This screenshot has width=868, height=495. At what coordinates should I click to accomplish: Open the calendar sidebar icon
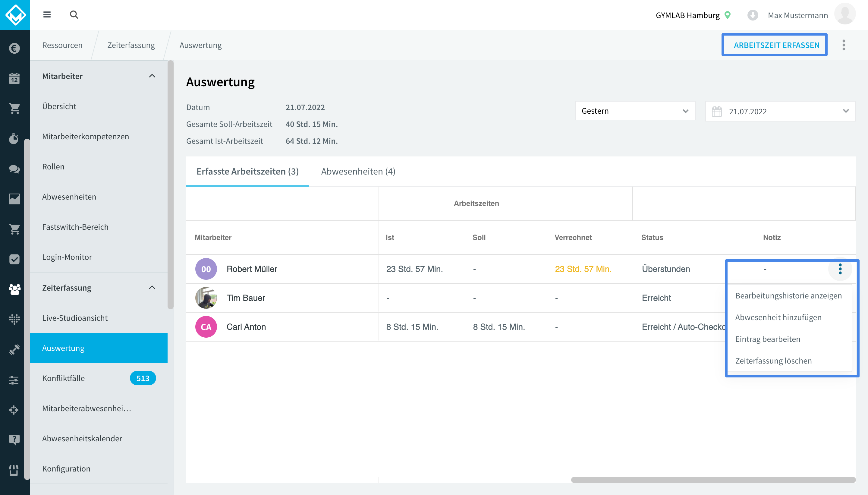point(14,79)
